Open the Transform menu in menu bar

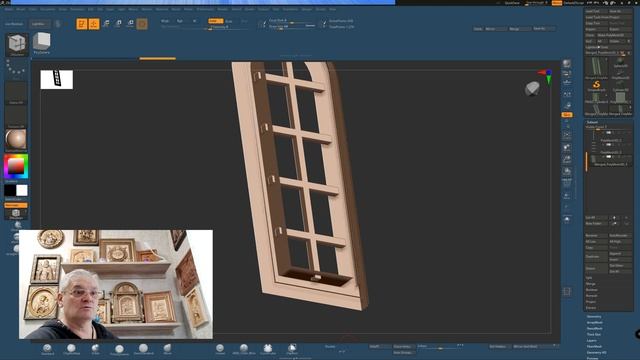290,9
